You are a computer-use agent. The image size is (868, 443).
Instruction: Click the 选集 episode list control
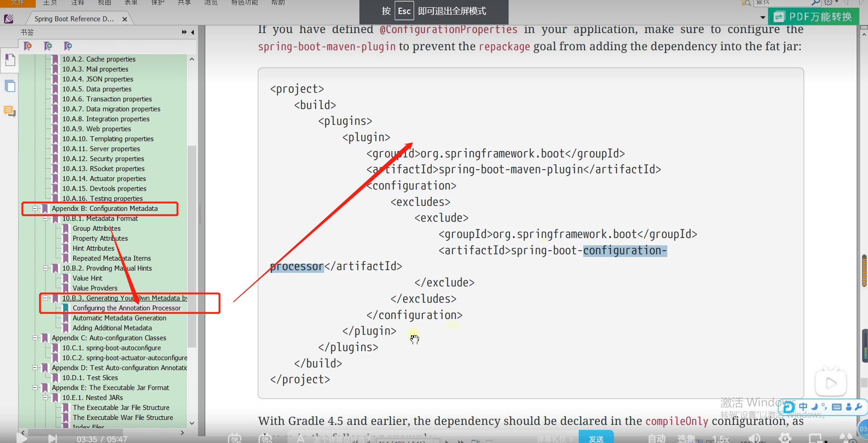pyautogui.click(x=686, y=438)
